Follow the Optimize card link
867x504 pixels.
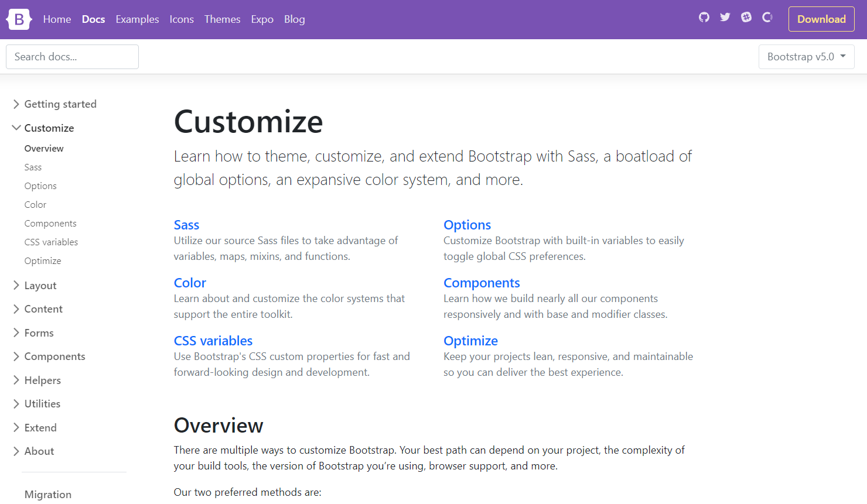[470, 340]
